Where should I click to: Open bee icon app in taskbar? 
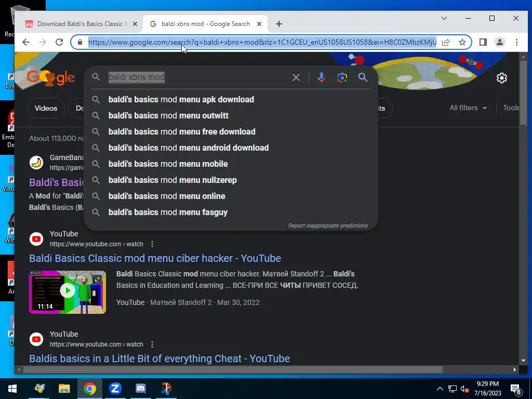(39, 389)
